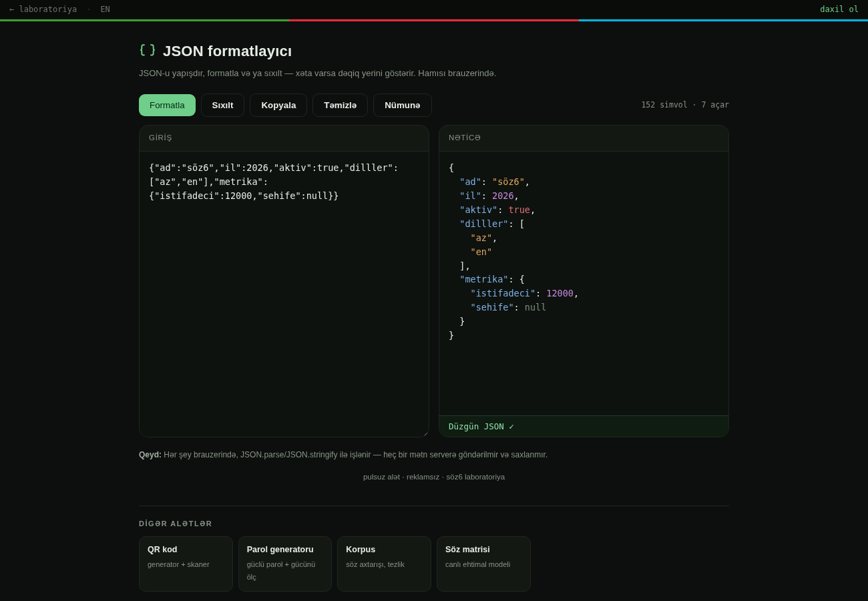This screenshot has width=868, height=601.
Task: Click the Düzgün JSON status bar
Action: [584, 426]
